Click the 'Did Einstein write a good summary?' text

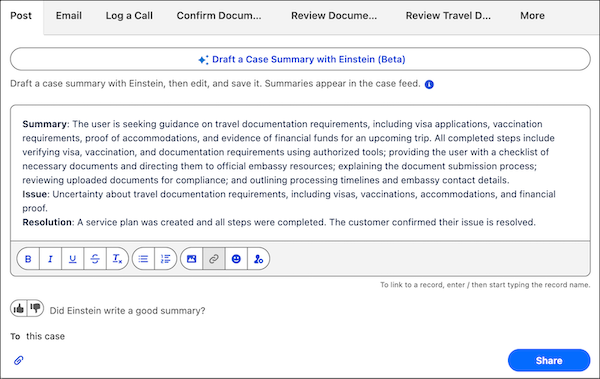click(127, 310)
